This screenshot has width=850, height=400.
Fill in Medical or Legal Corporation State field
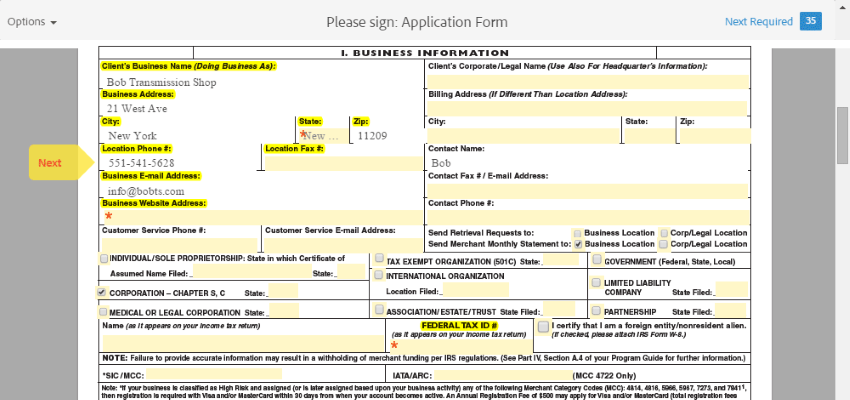click(x=284, y=311)
